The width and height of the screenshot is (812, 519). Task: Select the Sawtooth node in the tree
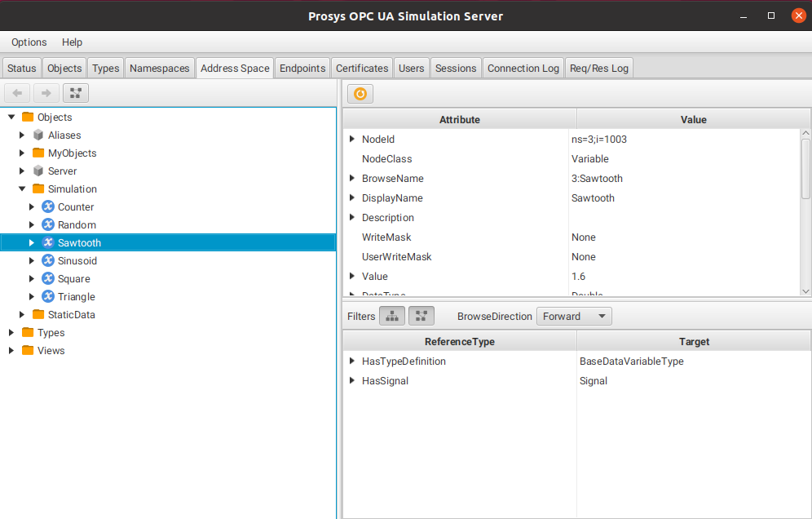coord(79,242)
